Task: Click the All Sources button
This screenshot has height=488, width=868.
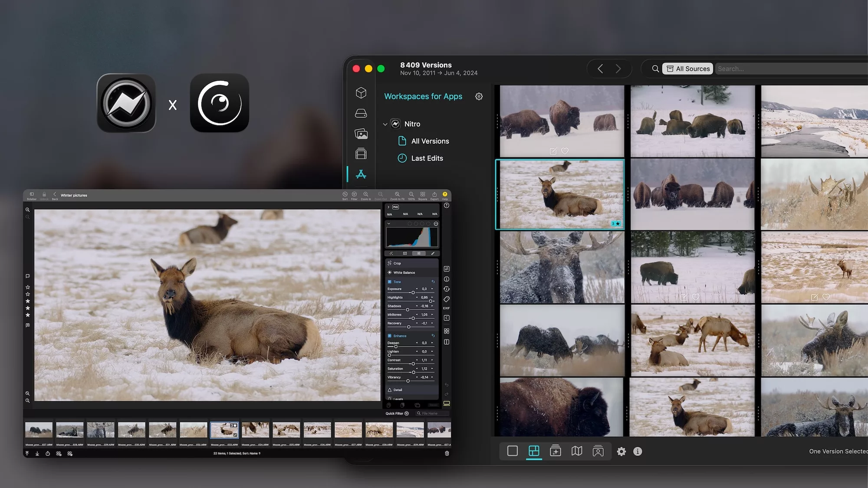Action: click(x=687, y=69)
